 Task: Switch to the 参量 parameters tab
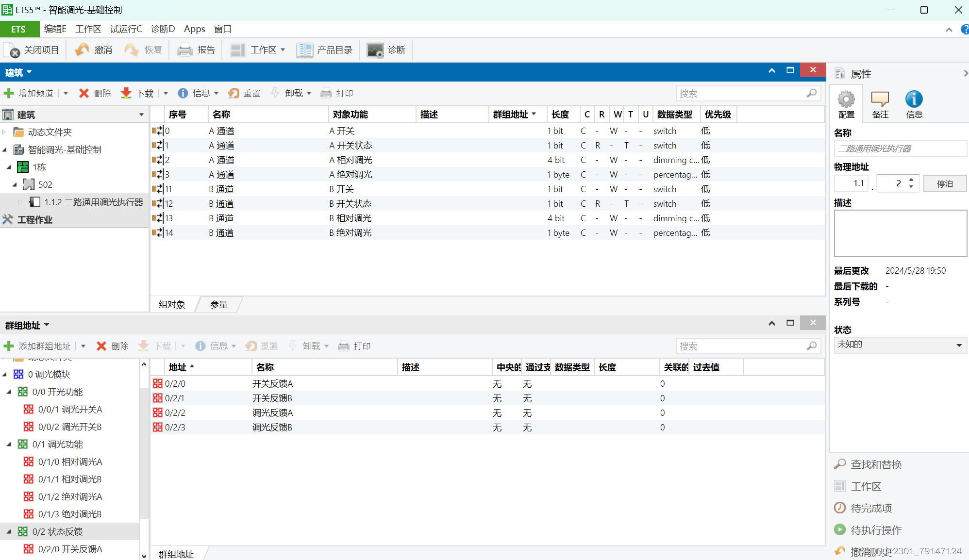point(218,305)
